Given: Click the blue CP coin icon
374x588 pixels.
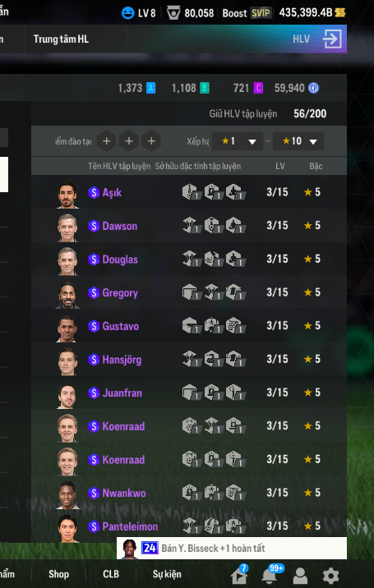Looking at the screenshot, I should pyautogui.click(x=313, y=88).
